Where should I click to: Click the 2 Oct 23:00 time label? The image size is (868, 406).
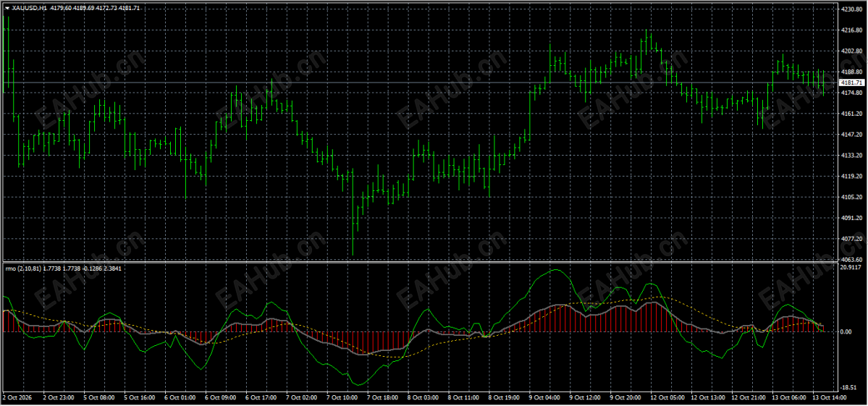point(58,397)
